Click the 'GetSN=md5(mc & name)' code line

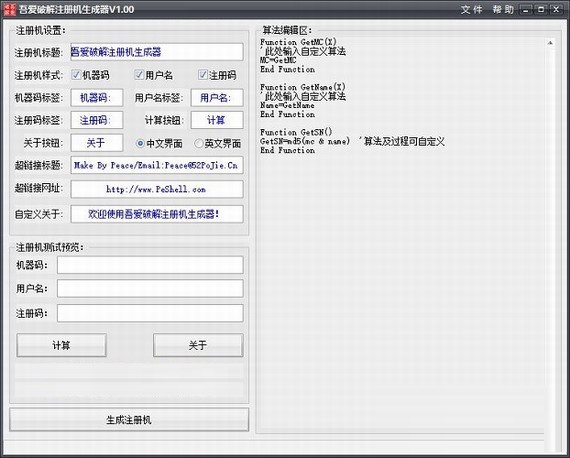[x=305, y=141]
